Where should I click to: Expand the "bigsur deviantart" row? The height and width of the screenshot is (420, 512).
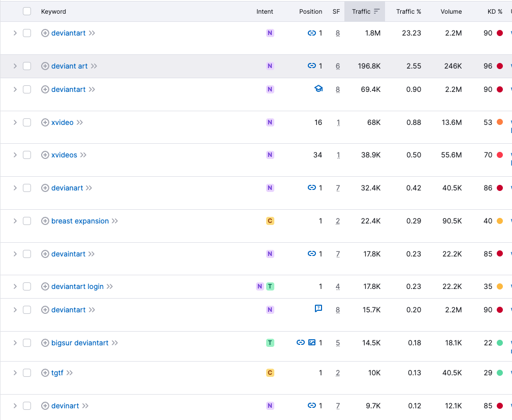click(x=15, y=343)
